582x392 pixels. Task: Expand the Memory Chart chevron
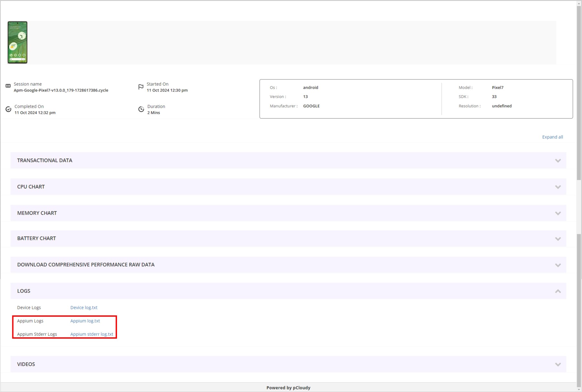(558, 213)
